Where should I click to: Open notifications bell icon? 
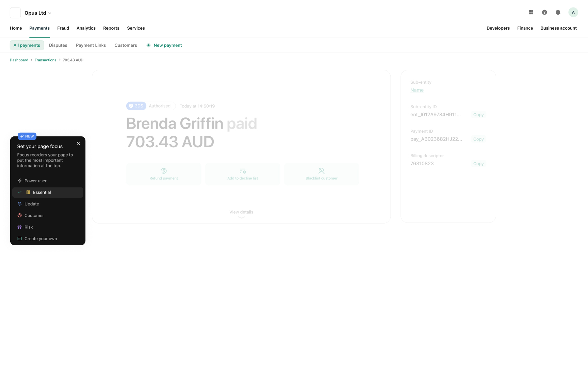pyautogui.click(x=558, y=12)
